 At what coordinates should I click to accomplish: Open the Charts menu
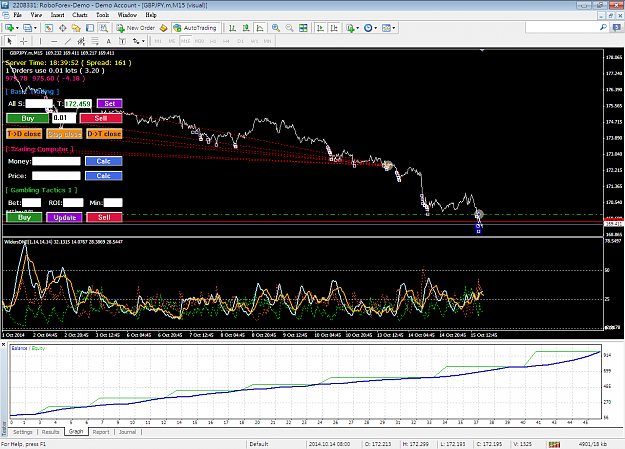(x=80, y=15)
